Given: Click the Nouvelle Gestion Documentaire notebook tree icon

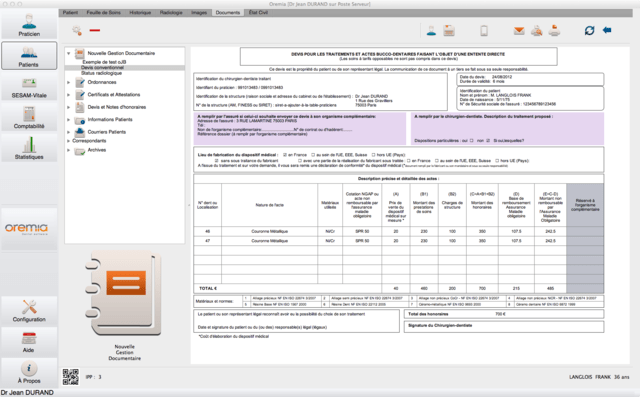Looking at the screenshot, I should (x=80, y=53).
